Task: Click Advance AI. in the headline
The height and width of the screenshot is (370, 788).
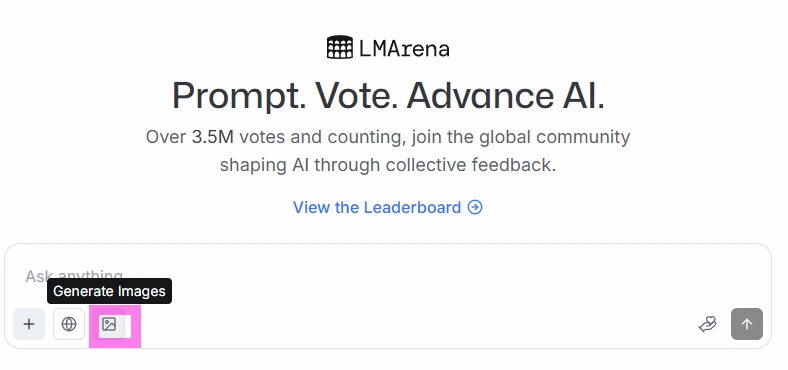Action: [505, 95]
